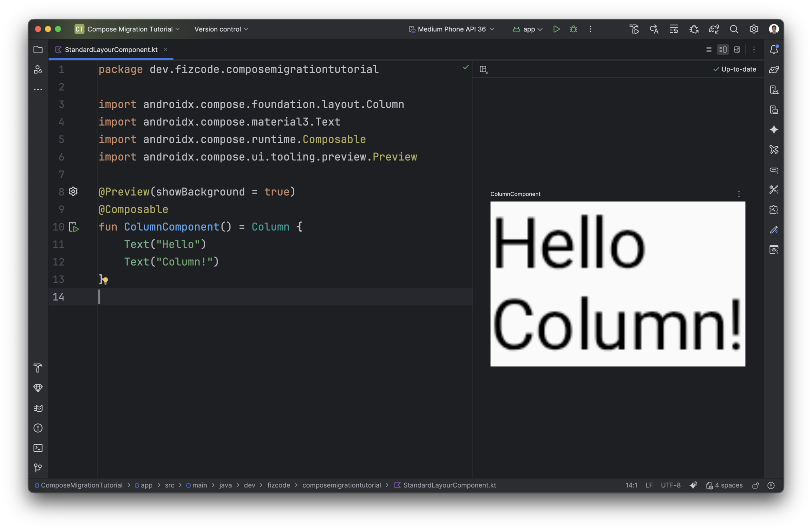Open the Build hammer tool window
This screenshot has height=530, width=812.
pos(38,368)
